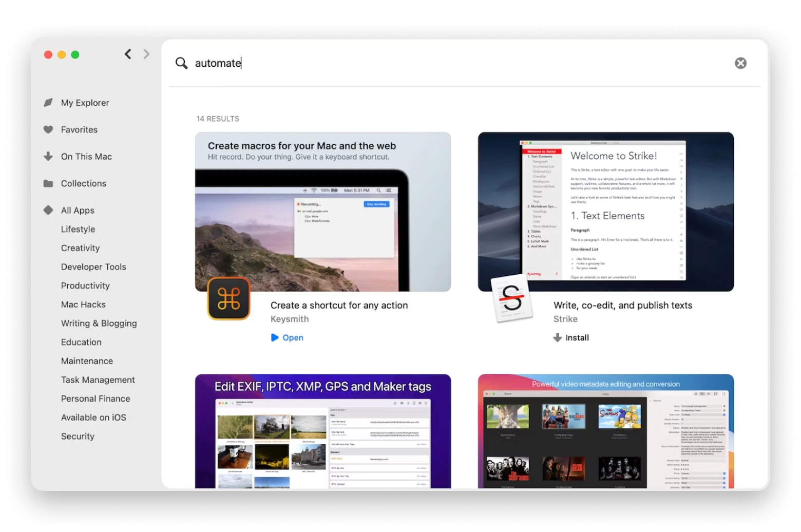The image size is (801, 532).
Task: Click the Keysmith app icon
Action: click(228, 298)
